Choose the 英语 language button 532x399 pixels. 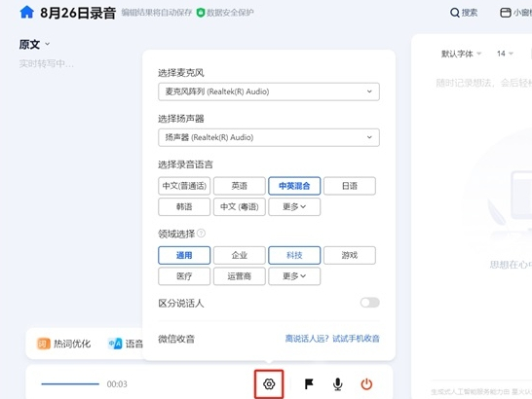239,186
